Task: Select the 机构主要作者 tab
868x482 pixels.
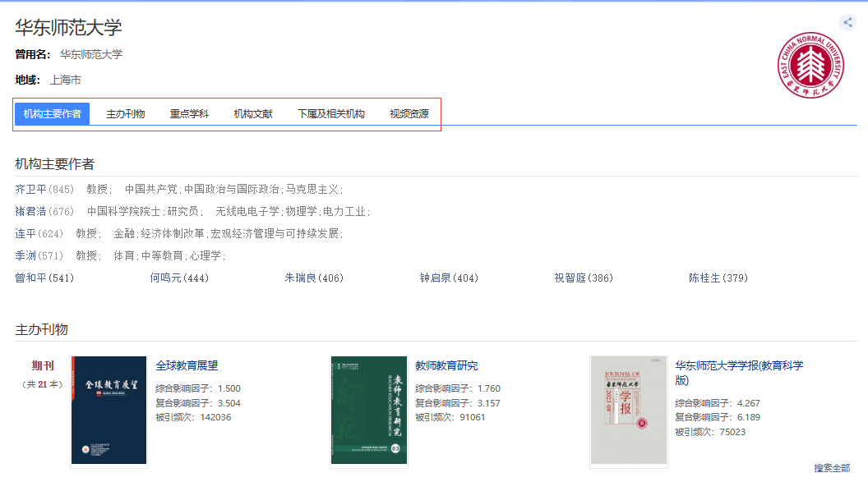Action: click(52, 114)
